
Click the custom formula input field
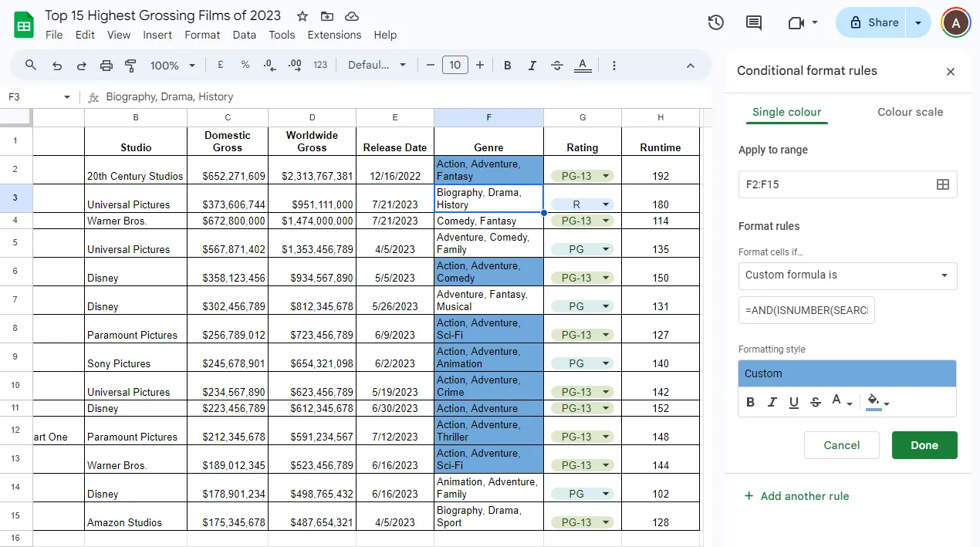click(x=806, y=310)
